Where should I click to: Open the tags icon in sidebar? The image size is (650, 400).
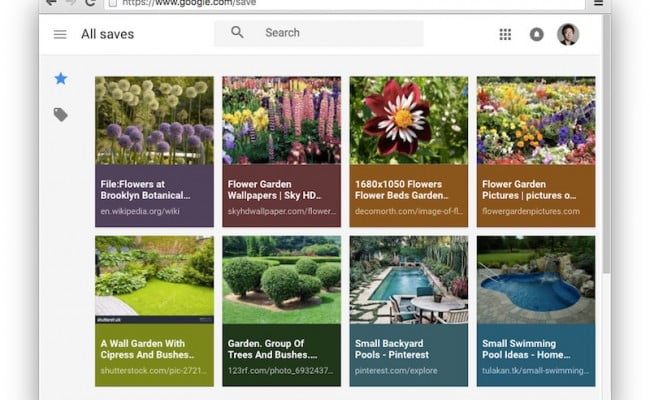coord(61,114)
